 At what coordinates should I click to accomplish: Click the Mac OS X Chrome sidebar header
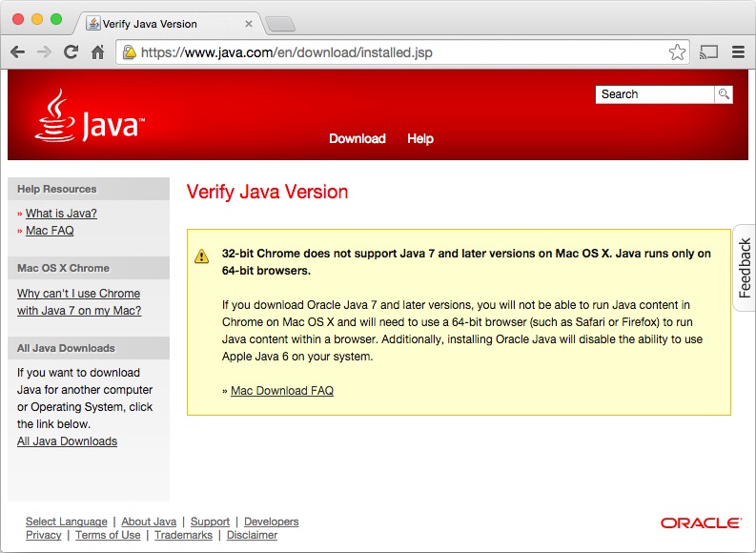89,268
